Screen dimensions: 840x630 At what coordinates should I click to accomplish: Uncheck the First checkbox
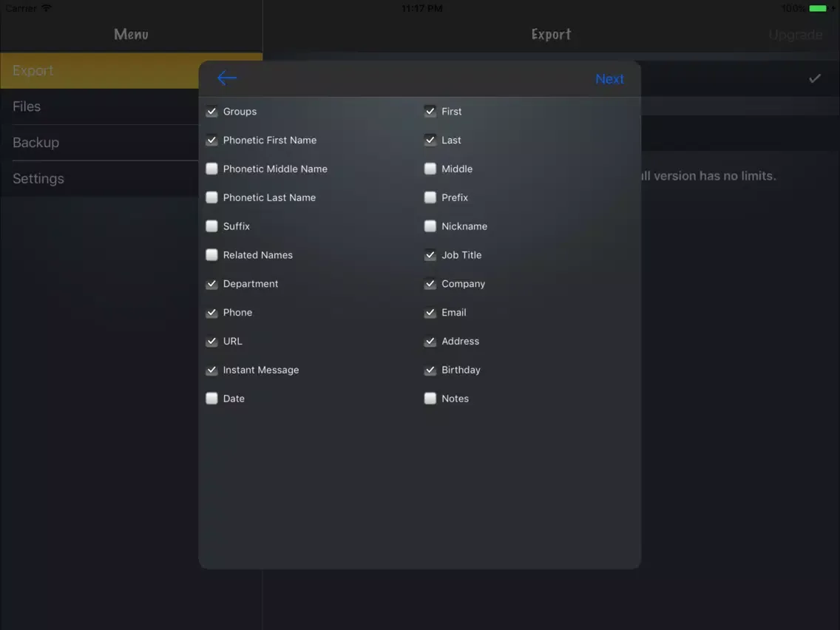point(430,112)
